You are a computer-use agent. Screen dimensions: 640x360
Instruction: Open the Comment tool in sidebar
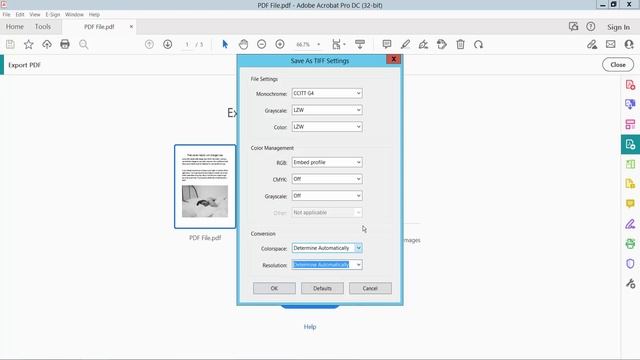tap(630, 203)
